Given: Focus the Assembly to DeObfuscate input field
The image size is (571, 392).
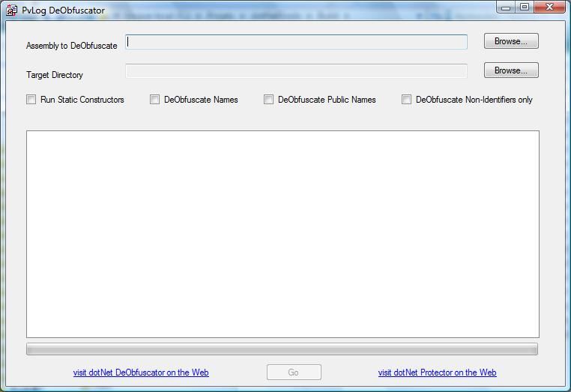Looking at the screenshot, I should (296, 42).
